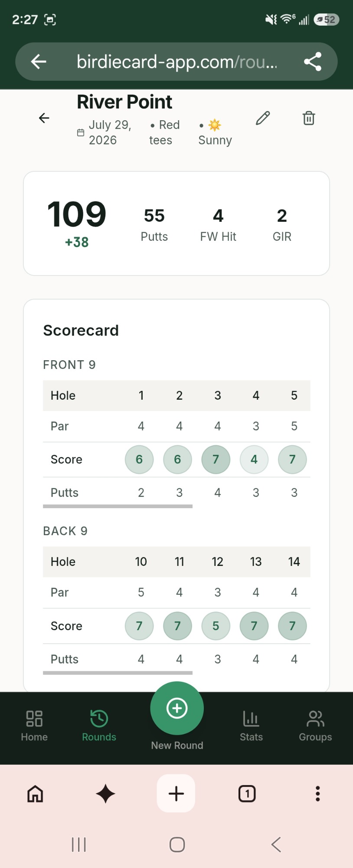The width and height of the screenshot is (353, 868).
Task: Start a New Round with the plus button
Action: [x=177, y=708]
